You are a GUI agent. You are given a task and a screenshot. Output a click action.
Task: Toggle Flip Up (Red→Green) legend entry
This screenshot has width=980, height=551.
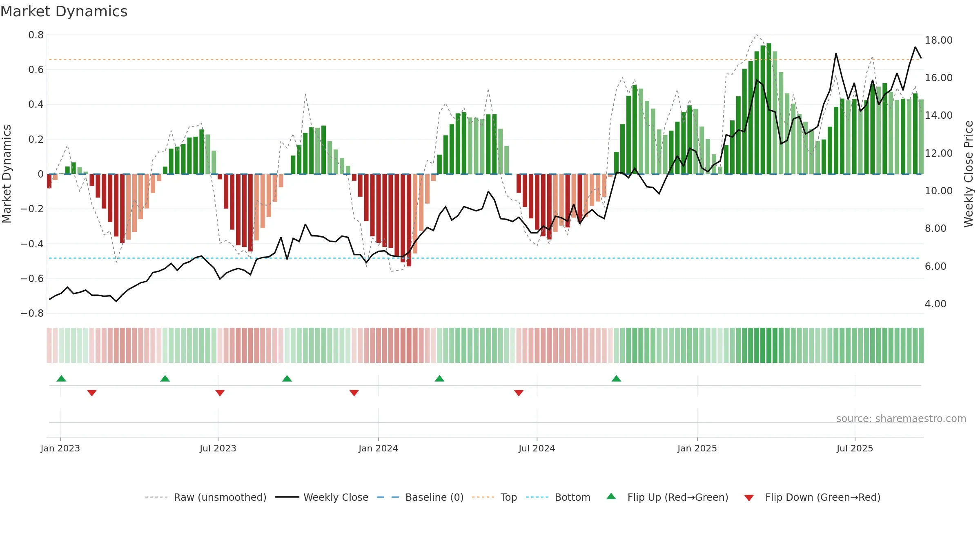pos(667,497)
